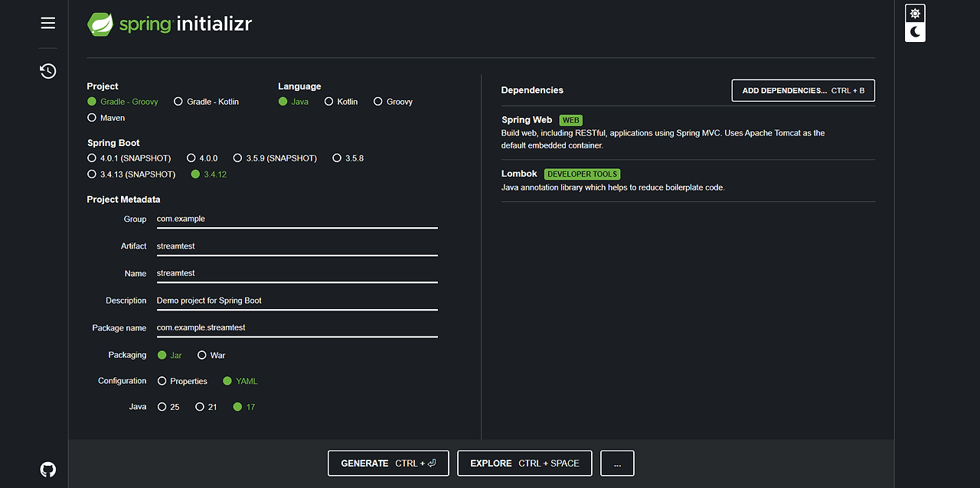Click the Package name input field
Screen dimensions: 980x488
click(x=297, y=327)
